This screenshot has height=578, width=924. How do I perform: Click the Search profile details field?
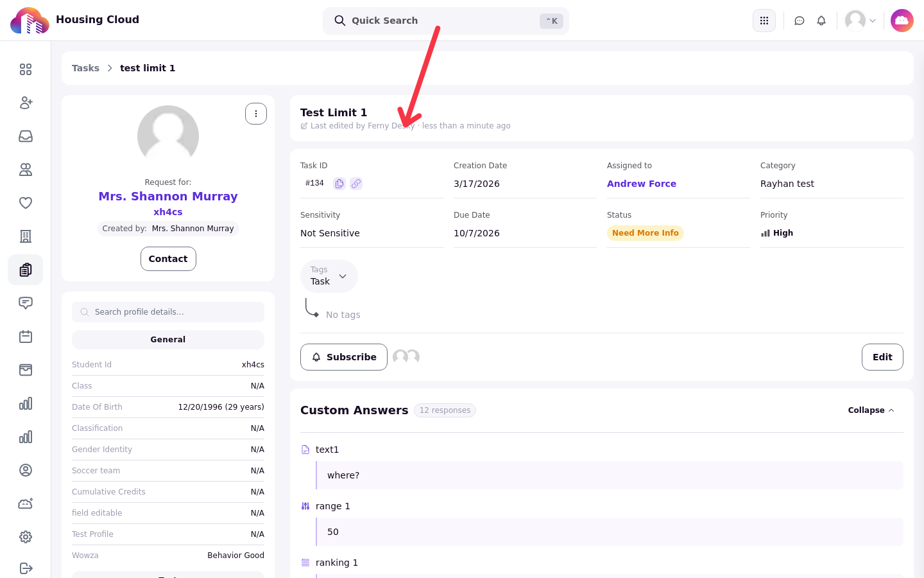point(168,312)
